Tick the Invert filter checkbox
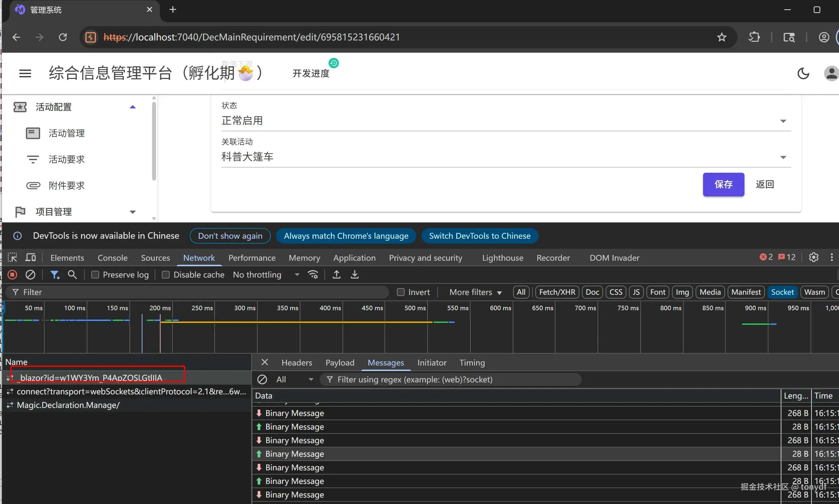Image resolution: width=839 pixels, height=504 pixels. click(x=401, y=292)
